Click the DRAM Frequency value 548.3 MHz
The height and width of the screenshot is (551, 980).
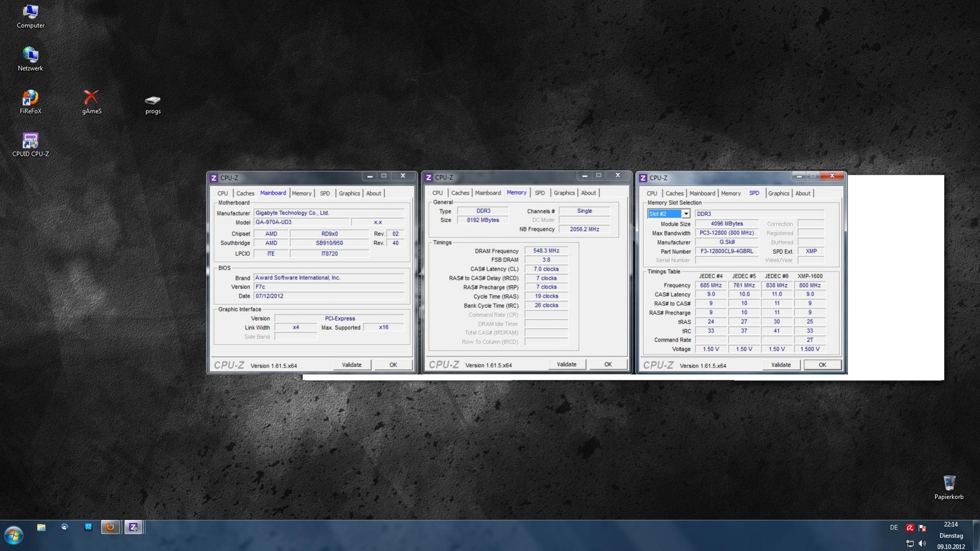coord(546,251)
